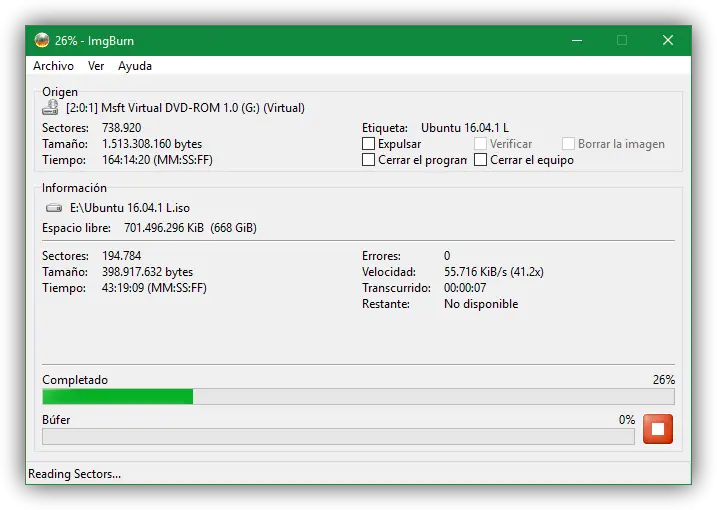Click the Velocidad value 55.716 KiB/s
This screenshot has width=717, height=510.
[x=493, y=272]
